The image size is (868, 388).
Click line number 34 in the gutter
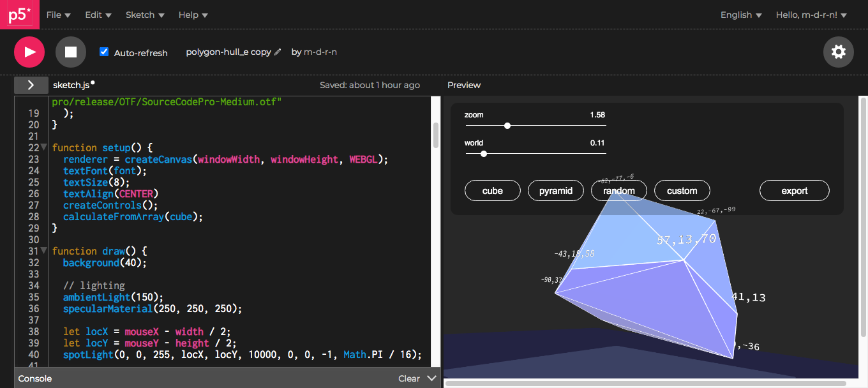(34, 285)
